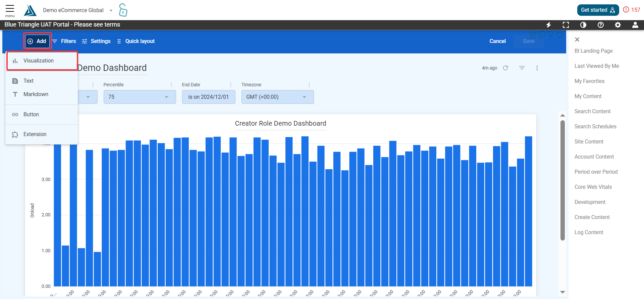The height and width of the screenshot is (299, 644).
Task: Click the lightning bolt icon
Action: click(x=549, y=25)
